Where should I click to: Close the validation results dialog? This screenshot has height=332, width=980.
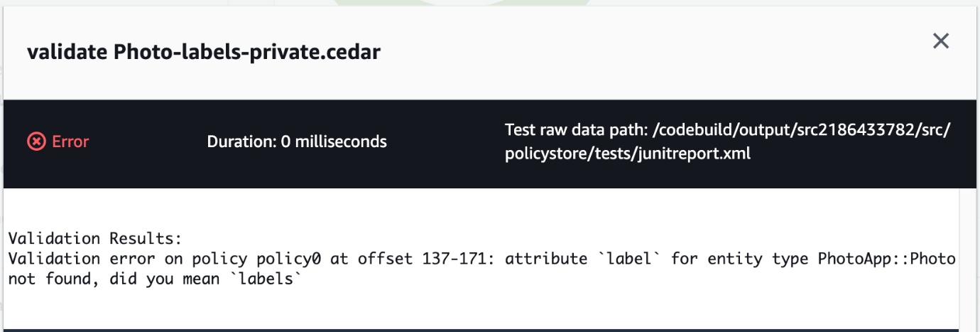pyautogui.click(x=941, y=41)
